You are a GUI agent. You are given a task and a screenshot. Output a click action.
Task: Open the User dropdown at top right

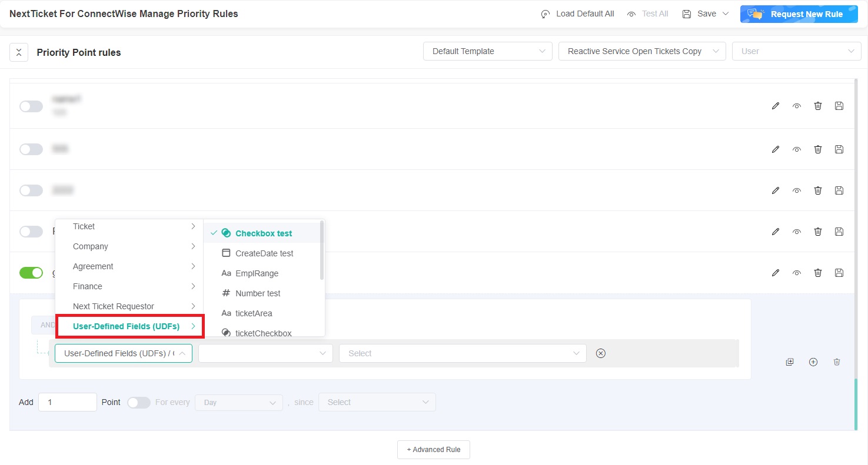click(x=796, y=51)
